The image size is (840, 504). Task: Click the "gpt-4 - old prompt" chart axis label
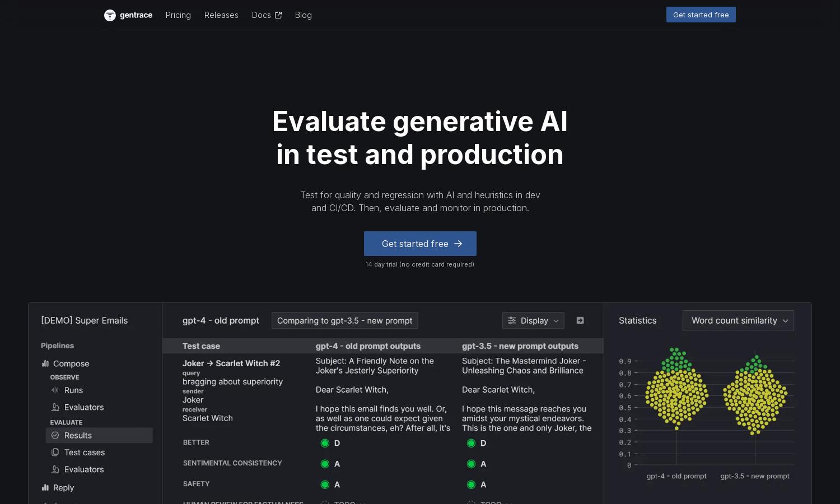(676, 476)
